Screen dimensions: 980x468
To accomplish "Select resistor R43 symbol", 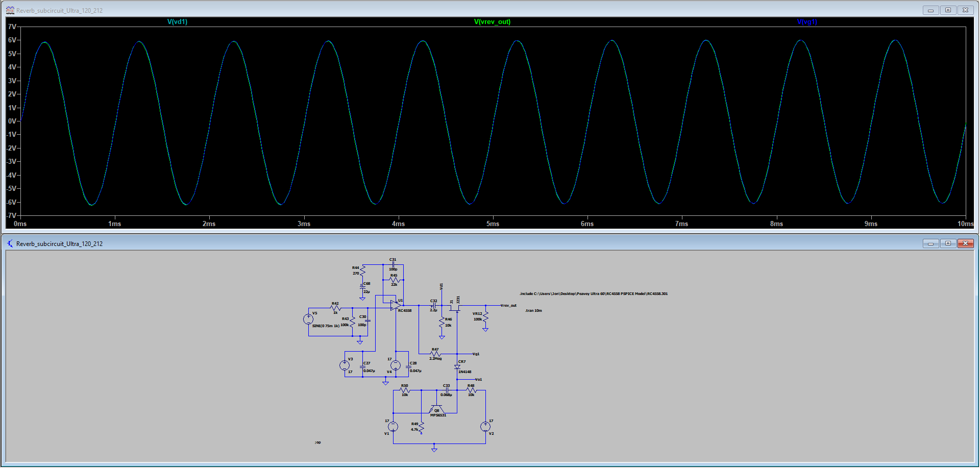I will (352, 322).
